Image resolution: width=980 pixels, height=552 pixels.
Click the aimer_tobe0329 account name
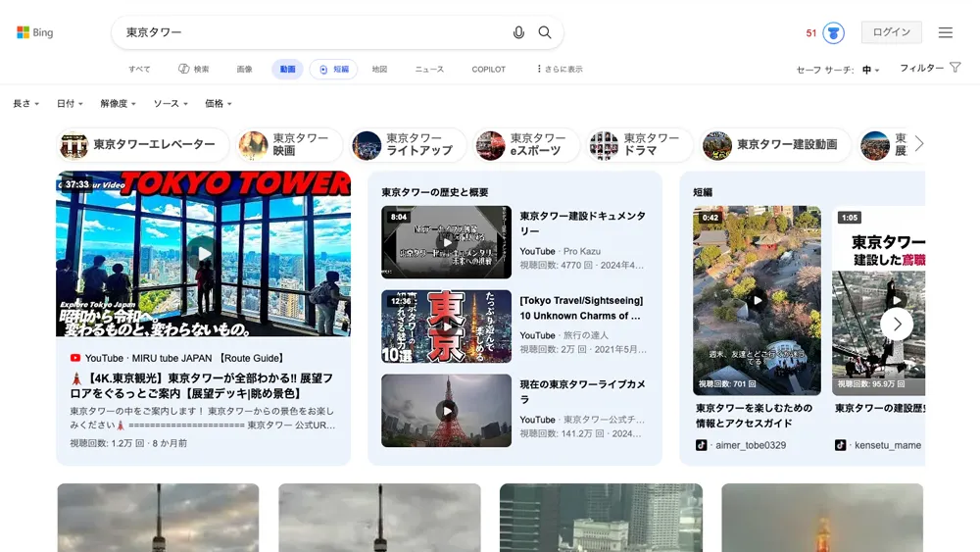tap(751, 445)
